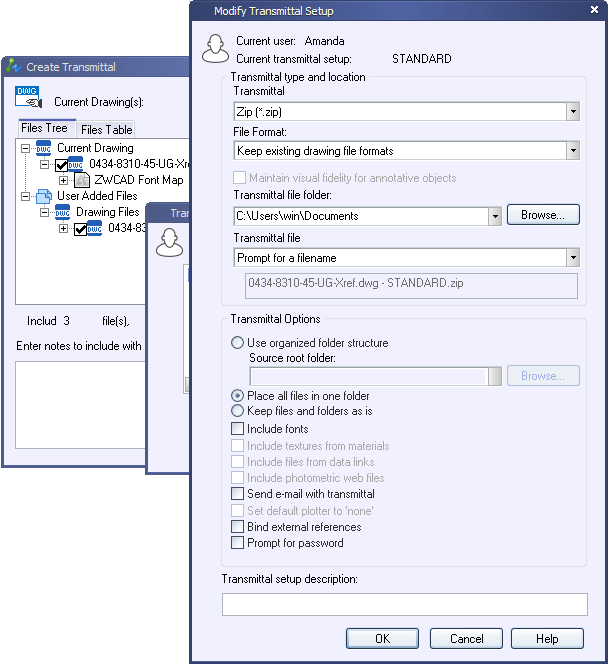Enable Send e-mail with transmittal
This screenshot has height=664, width=608.
click(x=238, y=493)
